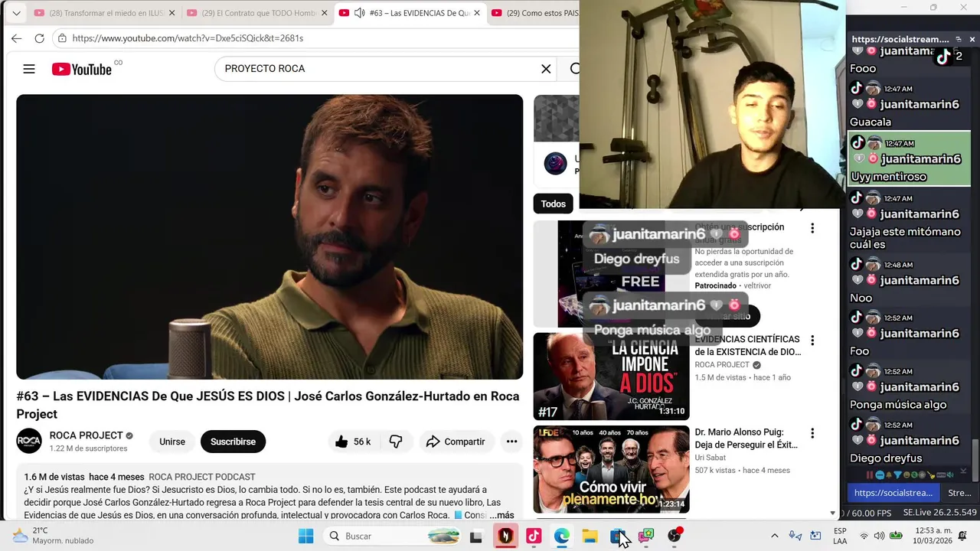Click the taskbar Buscar search box
The height and width of the screenshot is (551, 980).
tap(394, 536)
